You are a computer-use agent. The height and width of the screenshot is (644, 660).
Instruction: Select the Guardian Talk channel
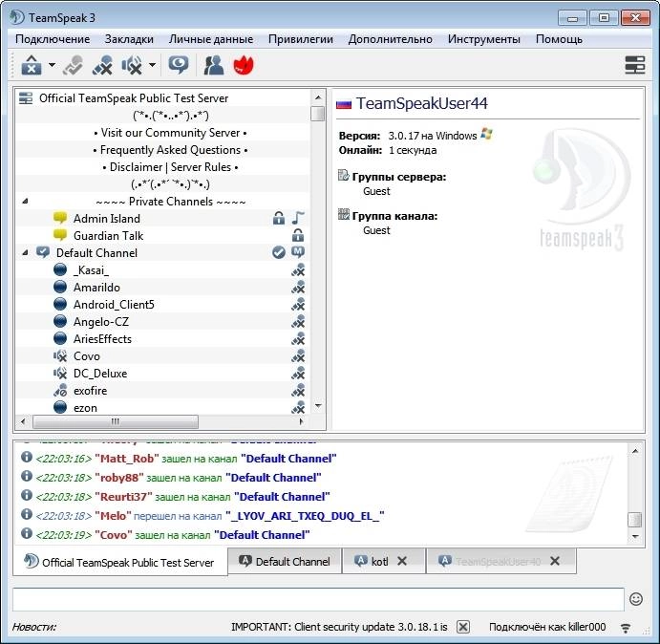tap(108, 236)
